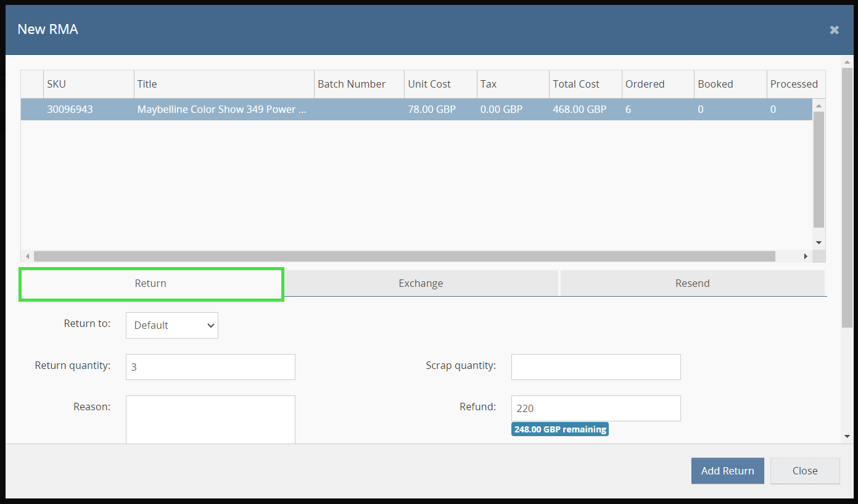Click the Refund amount field
Screen dimensions: 858x504
596,408
